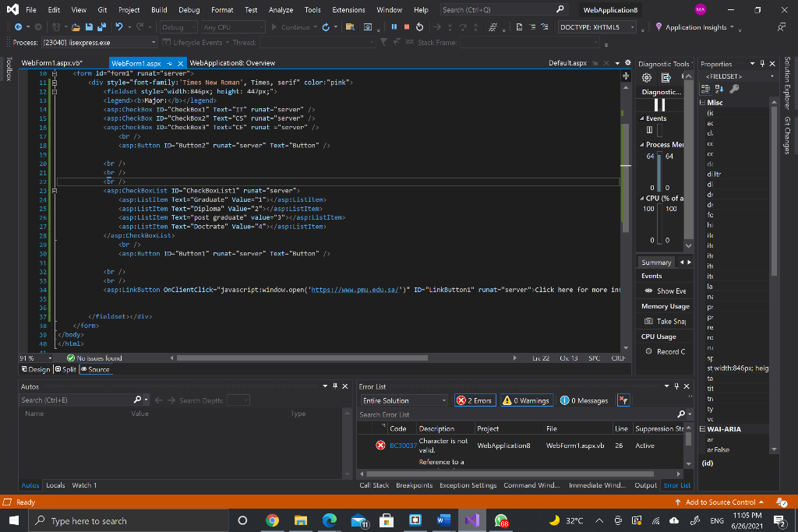Click error code BC30037 link

(403, 446)
